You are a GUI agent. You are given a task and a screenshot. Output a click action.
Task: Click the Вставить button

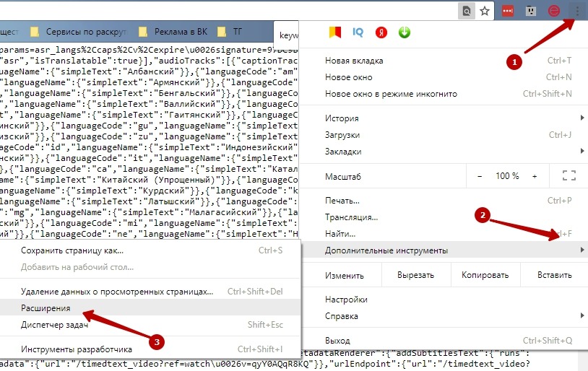pos(554,275)
